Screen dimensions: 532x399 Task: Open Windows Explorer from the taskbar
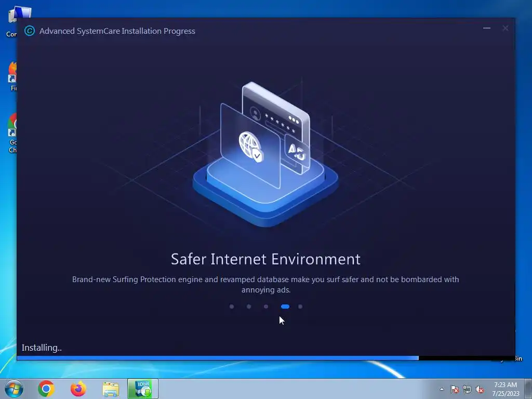111,389
